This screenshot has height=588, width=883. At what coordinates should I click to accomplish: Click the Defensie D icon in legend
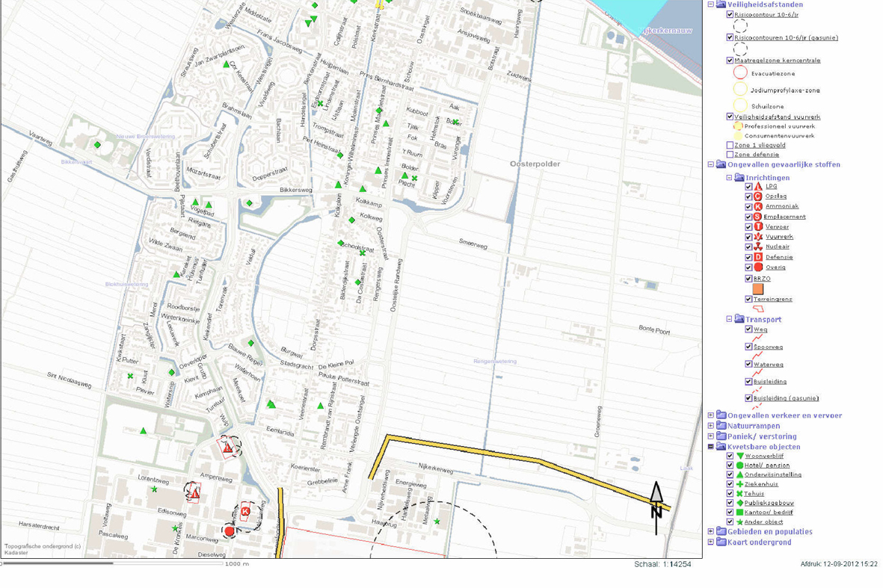[758, 257]
